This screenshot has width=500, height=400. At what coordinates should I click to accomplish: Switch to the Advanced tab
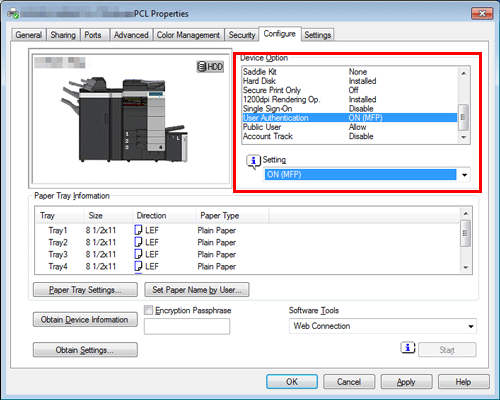pyautogui.click(x=131, y=35)
